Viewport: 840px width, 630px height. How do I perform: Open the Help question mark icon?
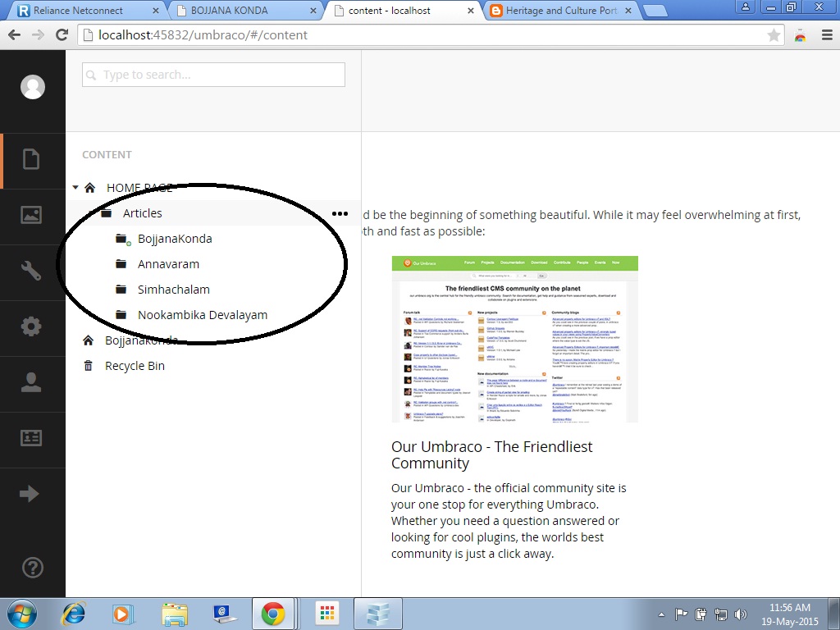point(33,567)
